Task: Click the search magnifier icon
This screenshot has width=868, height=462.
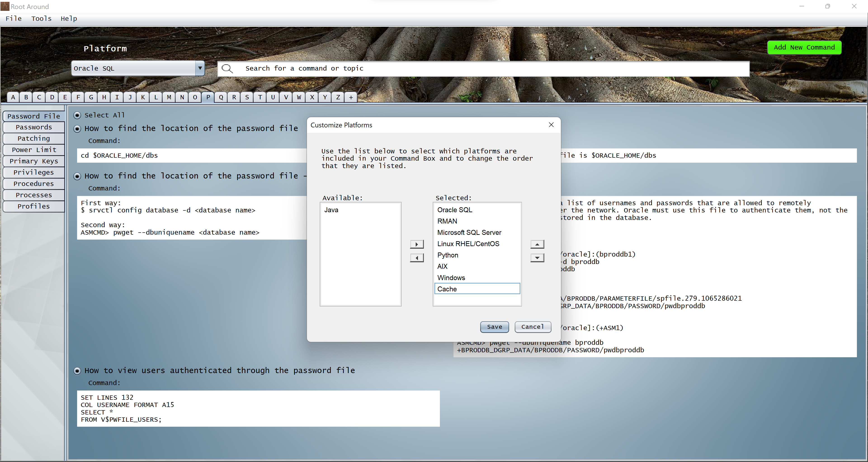Action: [227, 69]
